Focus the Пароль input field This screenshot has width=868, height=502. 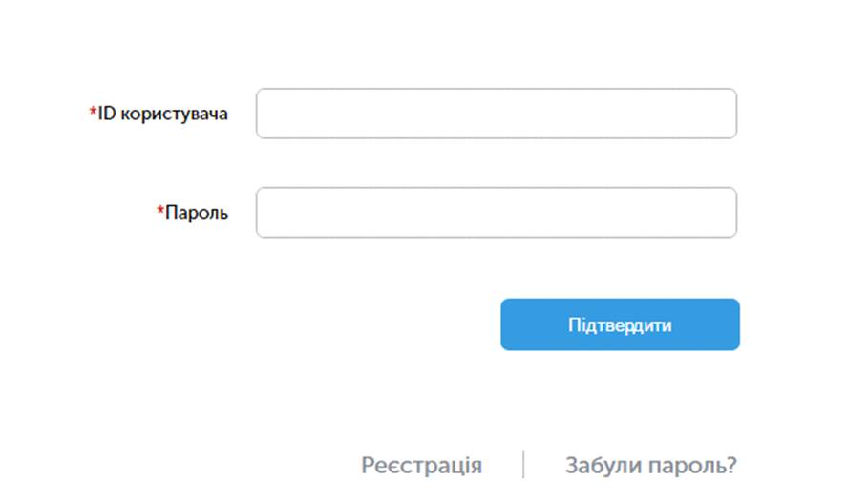(496, 212)
